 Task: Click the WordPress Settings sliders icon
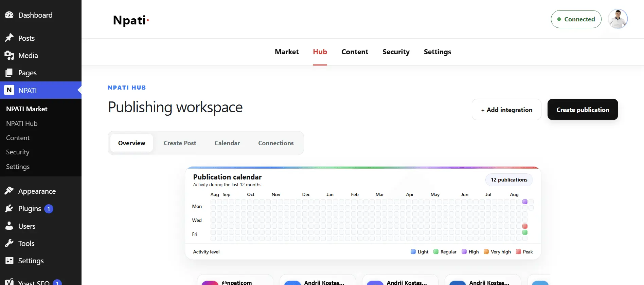pyautogui.click(x=9, y=261)
